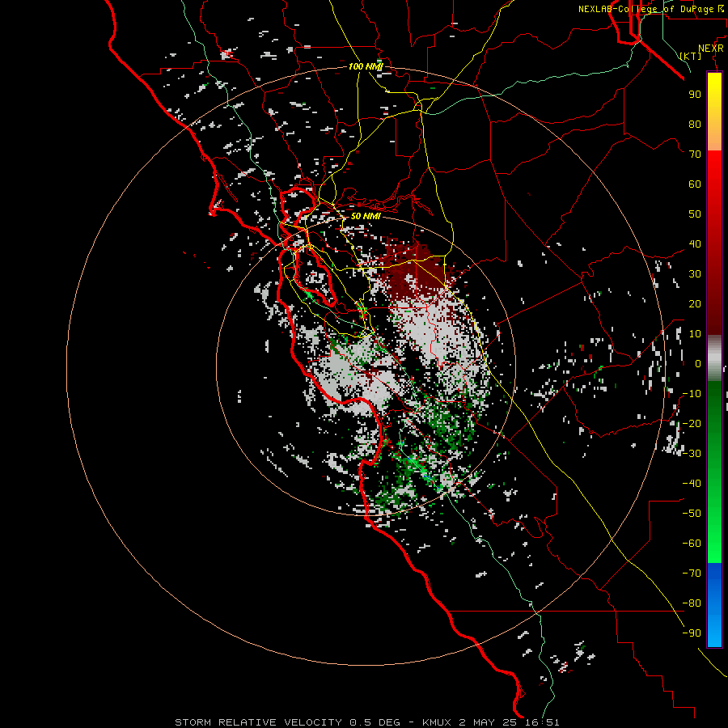Click the -60 value on the velocity scale

[x=692, y=544]
